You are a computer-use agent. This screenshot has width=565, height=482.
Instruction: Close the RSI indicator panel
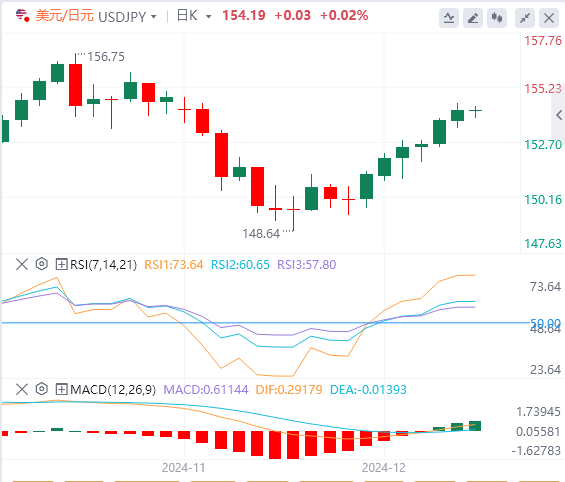coord(22,264)
